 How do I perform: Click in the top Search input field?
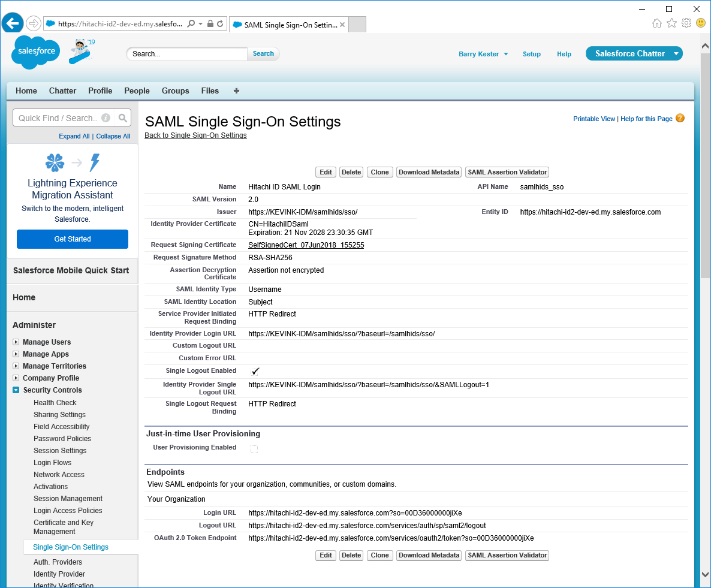click(x=187, y=54)
